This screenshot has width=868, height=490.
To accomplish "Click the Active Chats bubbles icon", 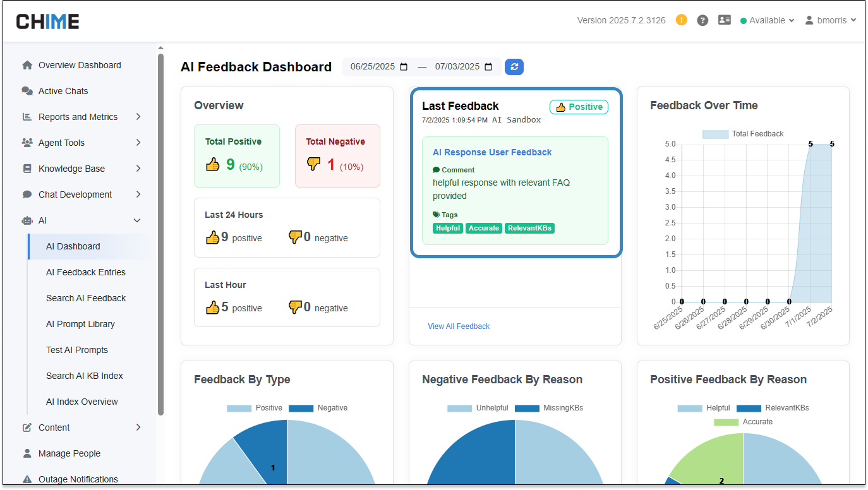I will tap(27, 91).
